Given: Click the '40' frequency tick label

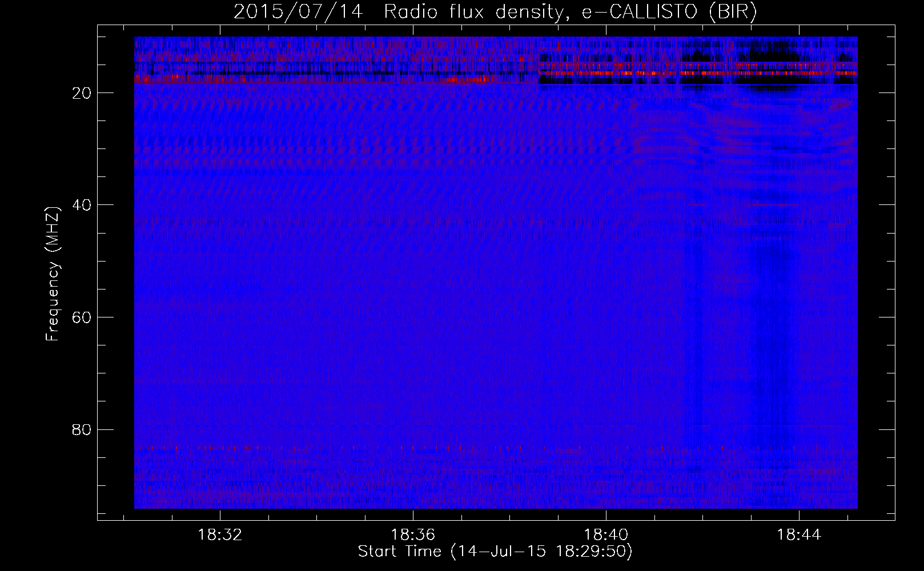Looking at the screenshot, I should (82, 204).
